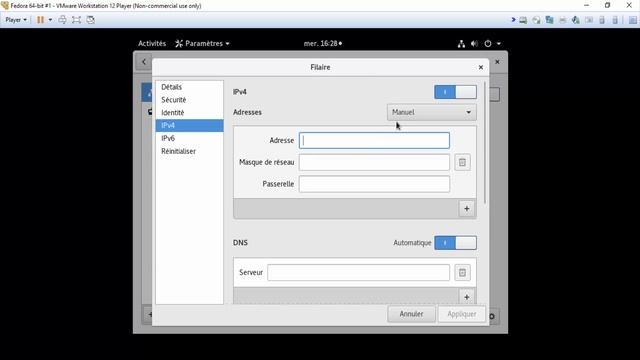Open the Adresses method dropdown showing Manuel
The width and height of the screenshot is (640, 360).
[x=431, y=112]
